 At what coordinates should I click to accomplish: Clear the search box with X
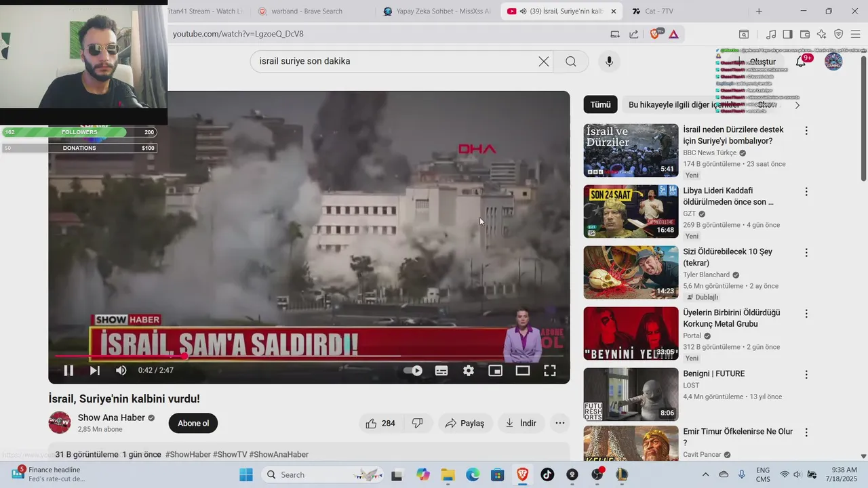pos(544,61)
